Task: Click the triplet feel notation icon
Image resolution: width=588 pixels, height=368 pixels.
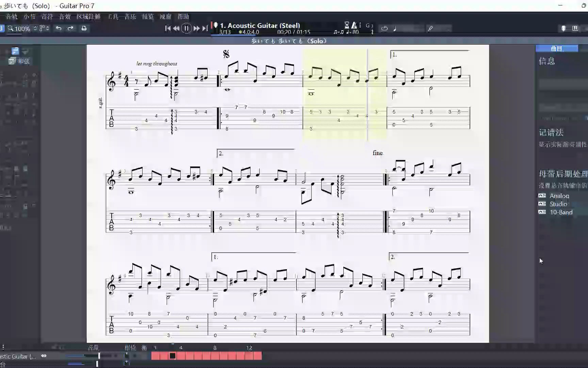Action: click(x=339, y=32)
